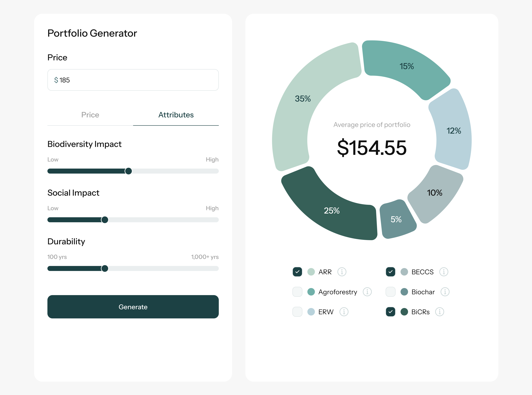The width and height of the screenshot is (532, 395).
Task: Click the Biodiversity Impact slider handle
Action: 128,171
